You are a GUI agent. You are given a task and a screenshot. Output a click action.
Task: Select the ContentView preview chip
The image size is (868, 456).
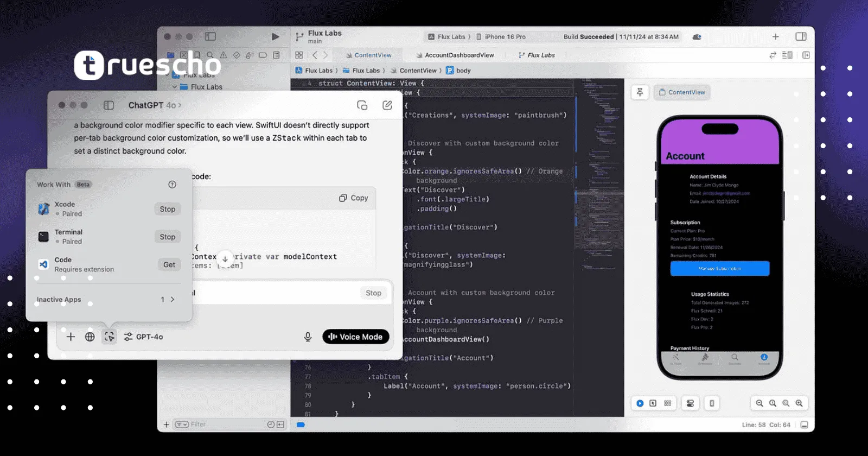[x=682, y=92]
